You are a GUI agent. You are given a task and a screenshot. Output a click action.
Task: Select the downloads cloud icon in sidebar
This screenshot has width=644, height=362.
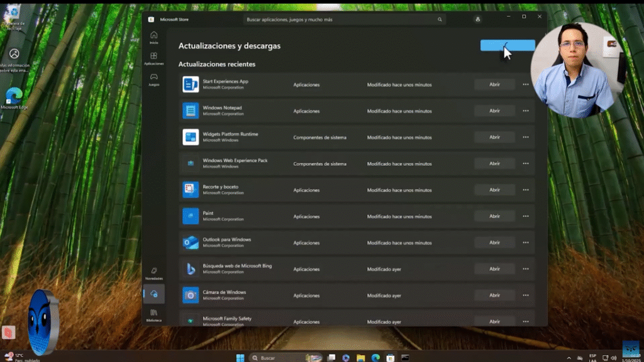tap(153, 293)
